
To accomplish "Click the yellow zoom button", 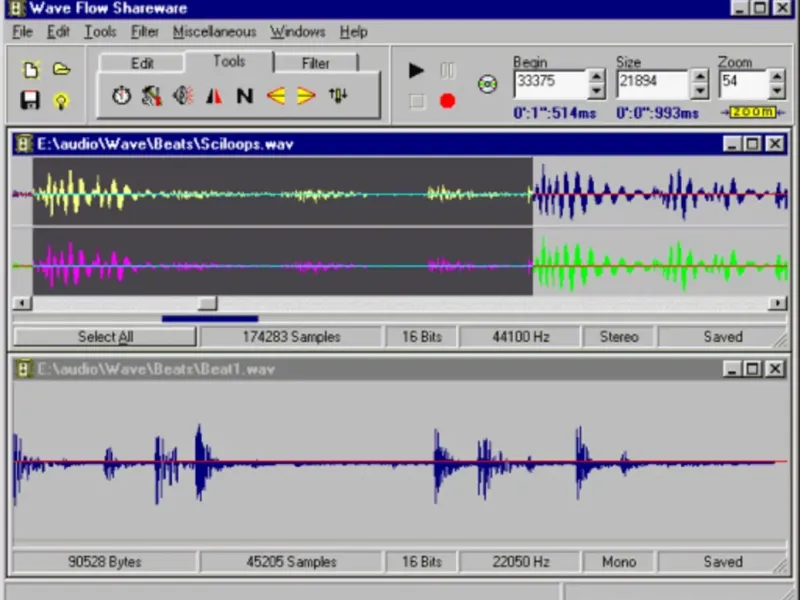I will (x=754, y=112).
